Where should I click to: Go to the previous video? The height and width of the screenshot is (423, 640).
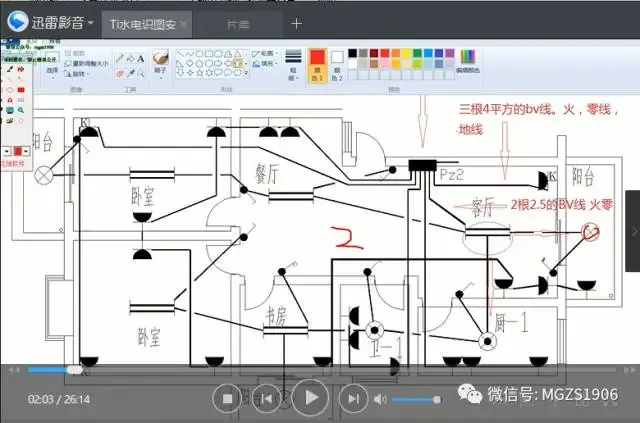[267, 399]
